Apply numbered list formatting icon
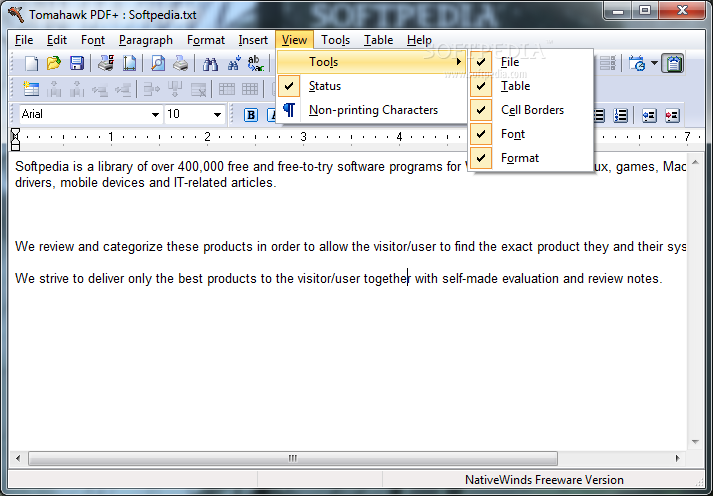The image size is (713, 496). 620,115
